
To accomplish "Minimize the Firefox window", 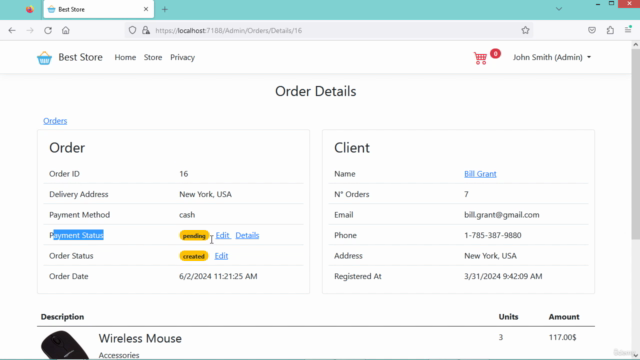I will (598, 4).
